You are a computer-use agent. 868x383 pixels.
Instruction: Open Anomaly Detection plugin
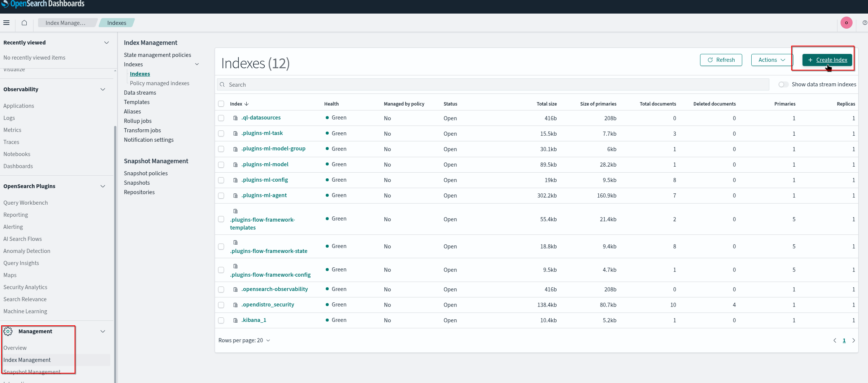[27, 251]
